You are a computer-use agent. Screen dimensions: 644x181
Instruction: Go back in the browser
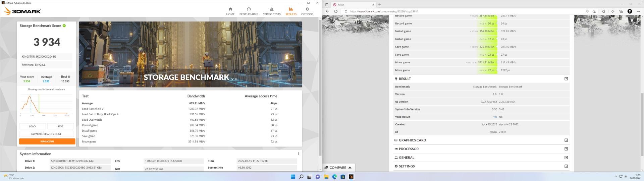(328, 11)
